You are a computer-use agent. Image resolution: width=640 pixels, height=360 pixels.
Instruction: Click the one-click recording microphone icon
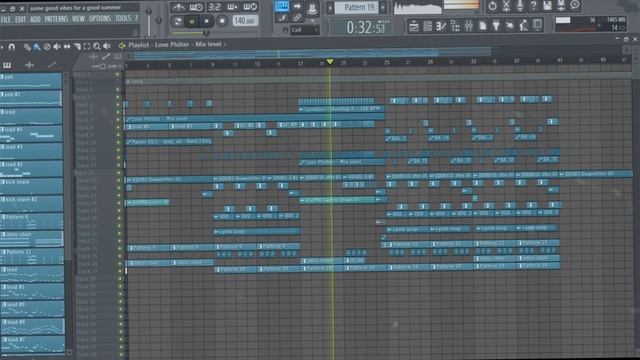[520, 6]
